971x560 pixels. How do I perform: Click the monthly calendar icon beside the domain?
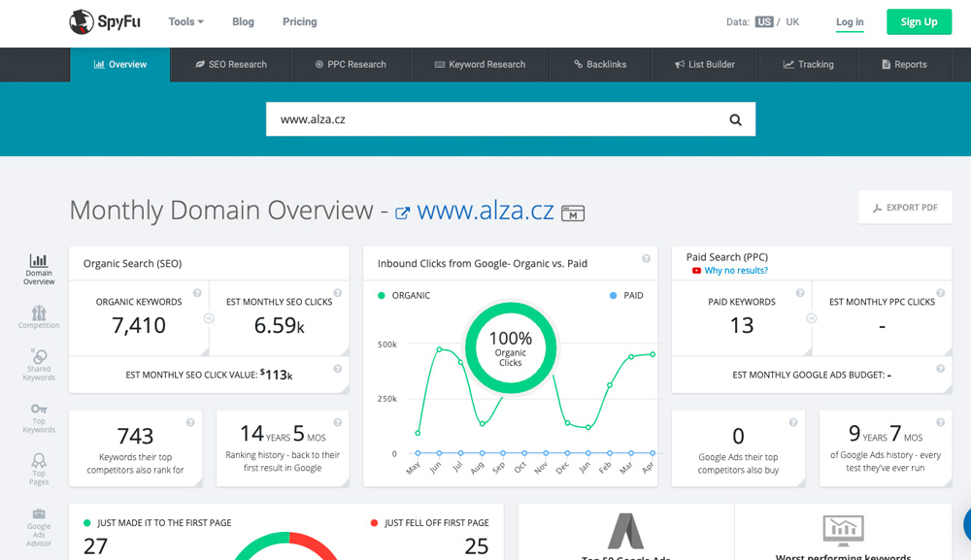tap(573, 214)
